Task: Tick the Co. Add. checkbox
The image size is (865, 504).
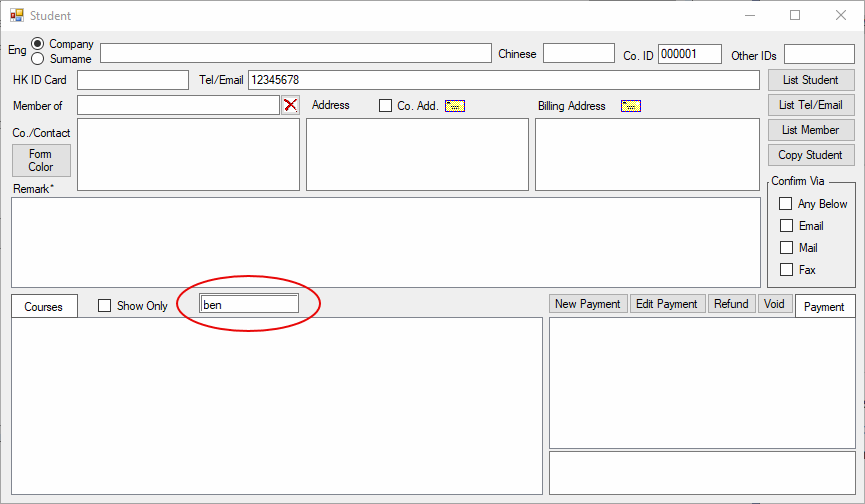Action: [385, 105]
